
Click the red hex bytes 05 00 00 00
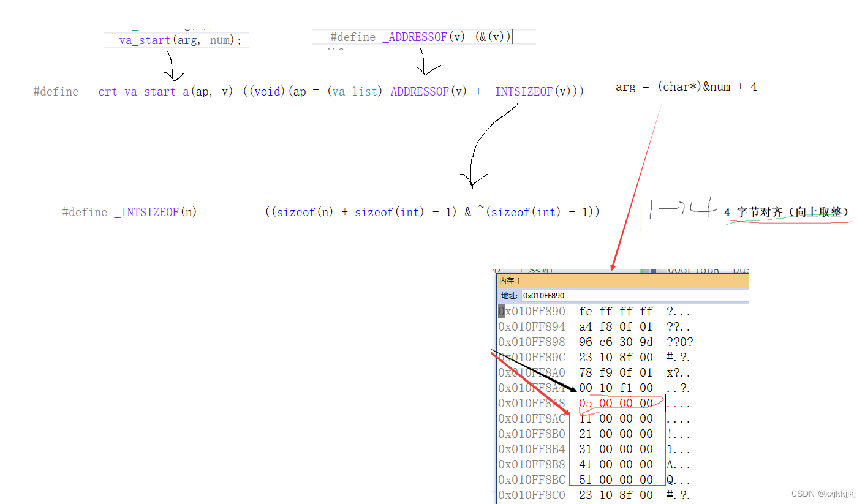point(616,404)
